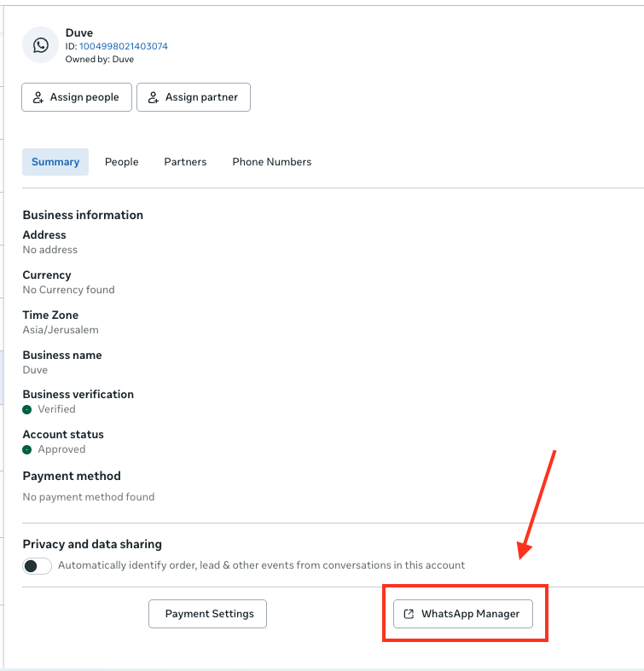Click the add-person icon in Assign people
The height and width of the screenshot is (671, 644).
point(38,98)
